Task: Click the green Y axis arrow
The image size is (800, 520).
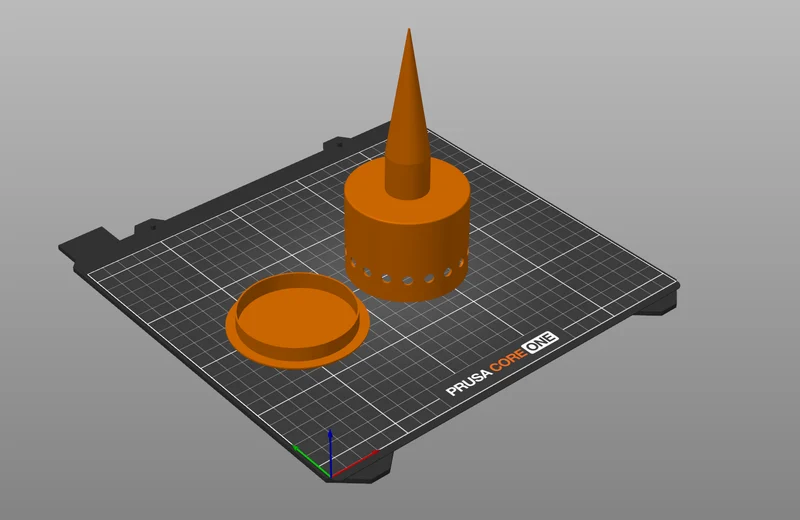Action: coord(311,461)
